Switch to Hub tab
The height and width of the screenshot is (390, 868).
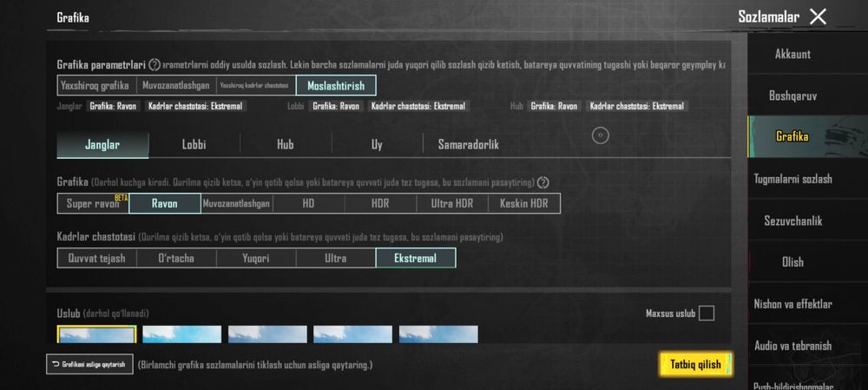[286, 145]
